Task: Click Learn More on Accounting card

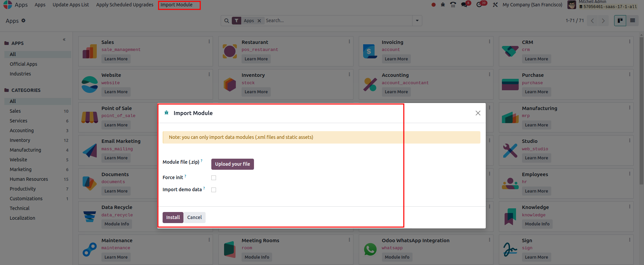Action: pyautogui.click(x=396, y=92)
